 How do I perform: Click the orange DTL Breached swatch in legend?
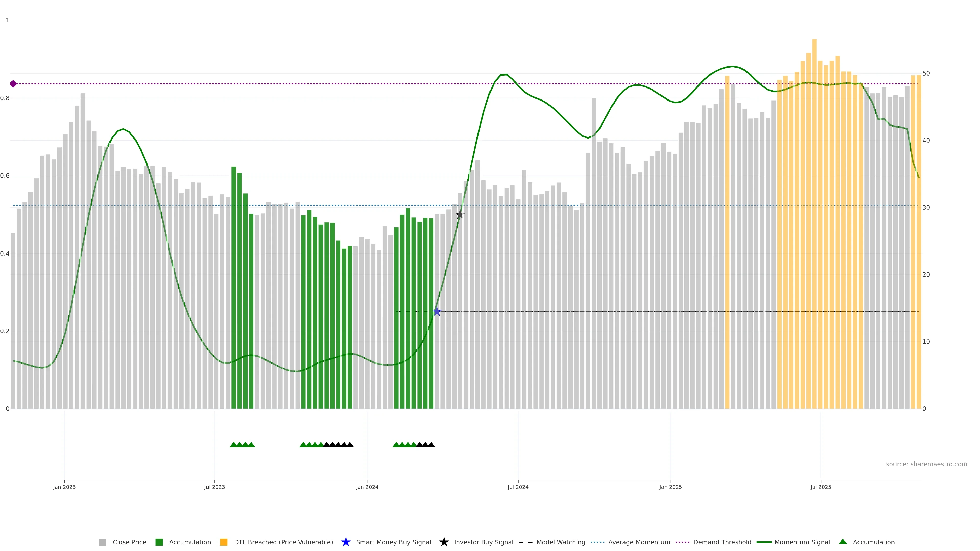[x=224, y=542]
